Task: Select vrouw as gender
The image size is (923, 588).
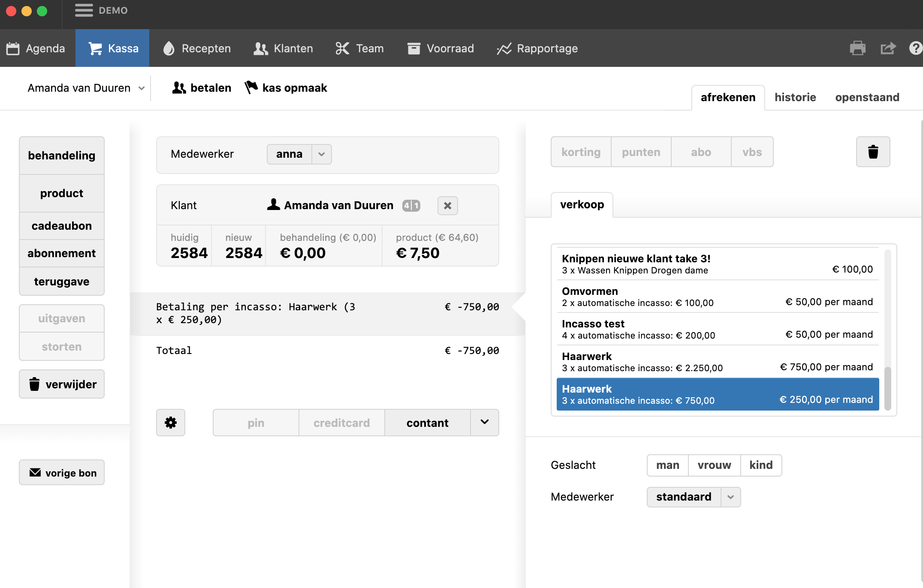Action: pyautogui.click(x=714, y=465)
